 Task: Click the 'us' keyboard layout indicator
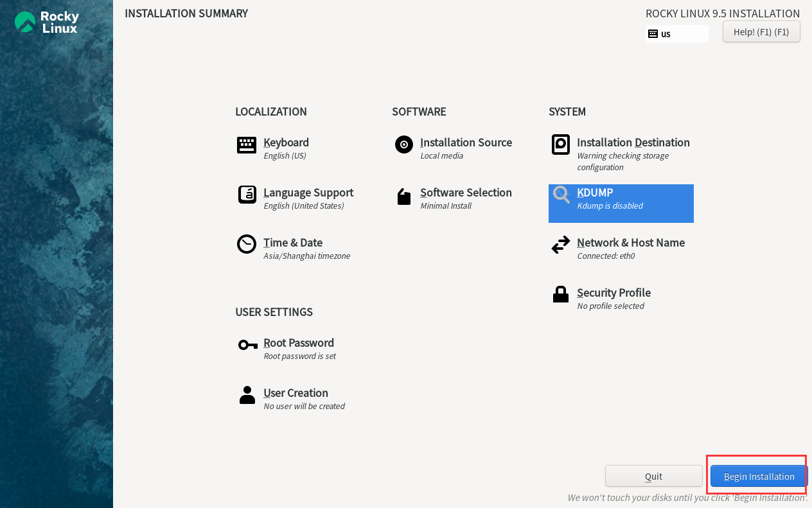(677, 33)
